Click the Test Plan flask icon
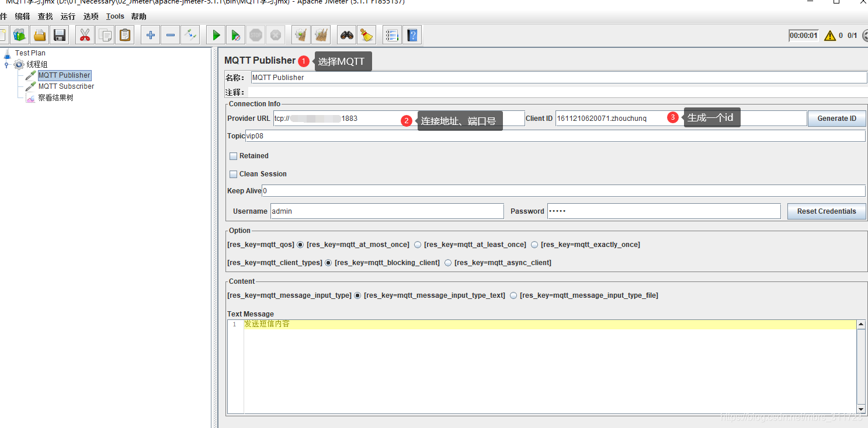Screen dimensions: 868x428 coord(7,53)
